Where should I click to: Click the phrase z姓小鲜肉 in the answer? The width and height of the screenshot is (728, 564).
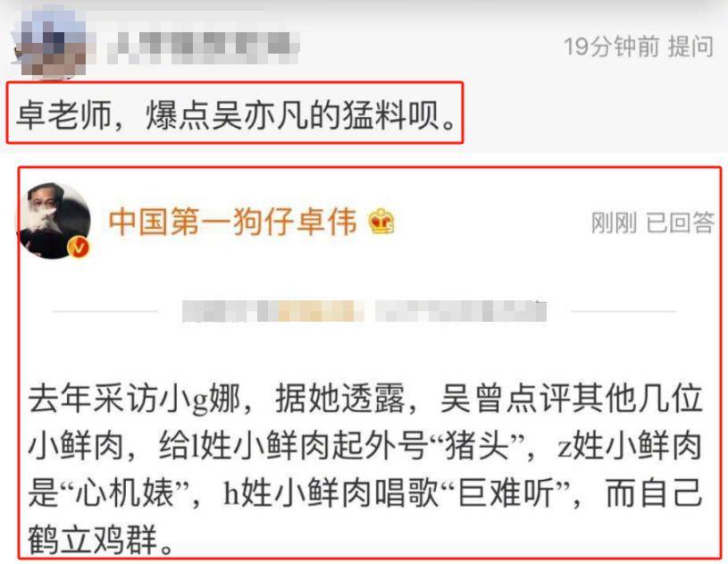(629, 445)
